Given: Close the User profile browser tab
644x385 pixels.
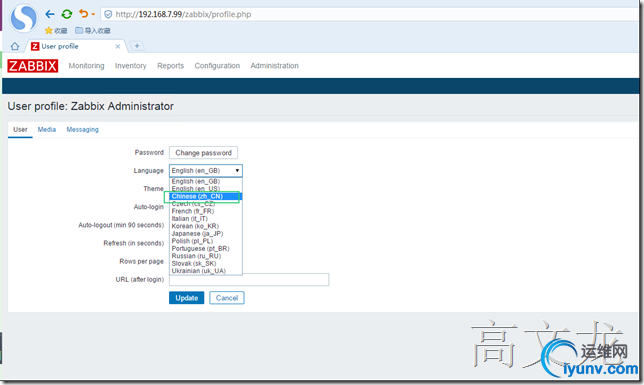Looking at the screenshot, I should 118,46.
